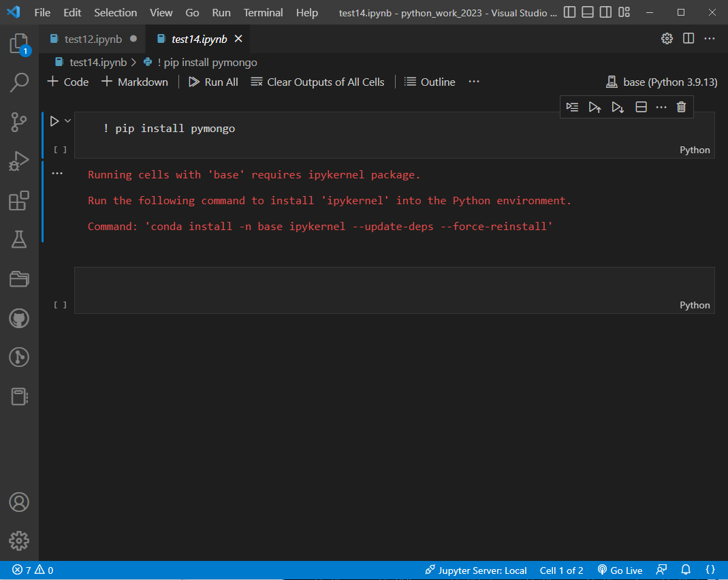Open the Terminal menu

point(263,12)
